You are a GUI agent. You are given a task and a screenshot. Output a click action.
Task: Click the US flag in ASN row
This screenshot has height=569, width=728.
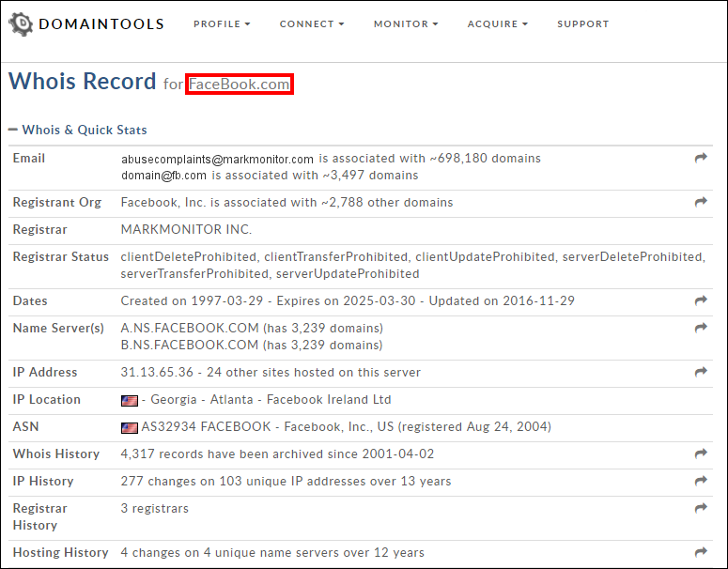(x=129, y=427)
